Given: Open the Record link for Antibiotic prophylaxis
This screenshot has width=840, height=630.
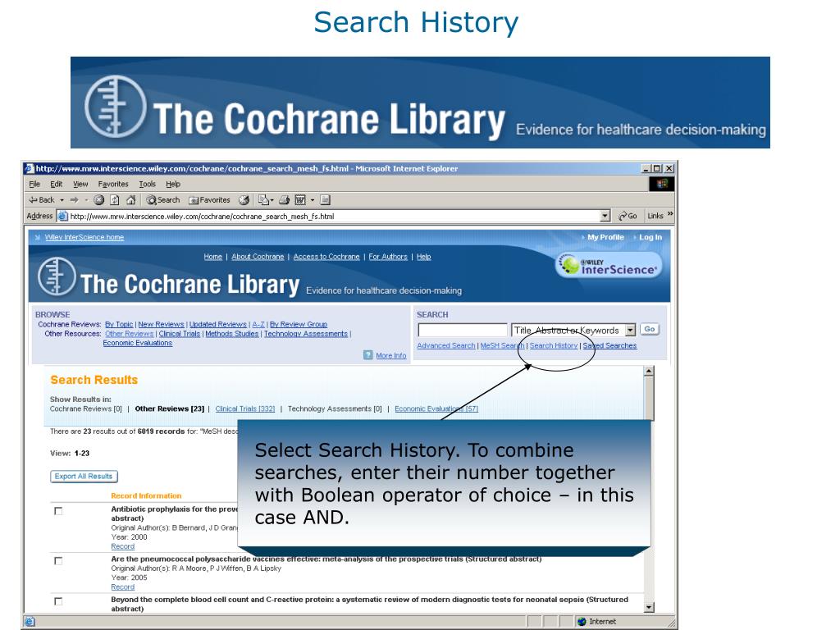Looking at the screenshot, I should (x=123, y=546).
